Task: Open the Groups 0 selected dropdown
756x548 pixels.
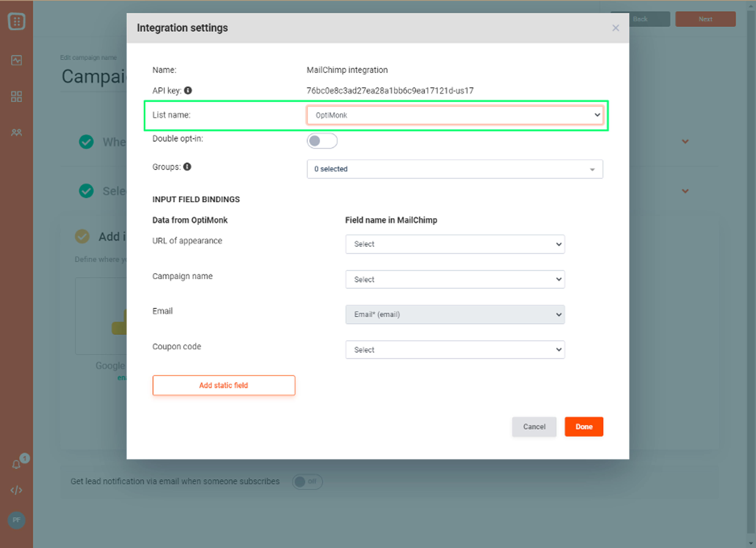Action: coord(455,169)
